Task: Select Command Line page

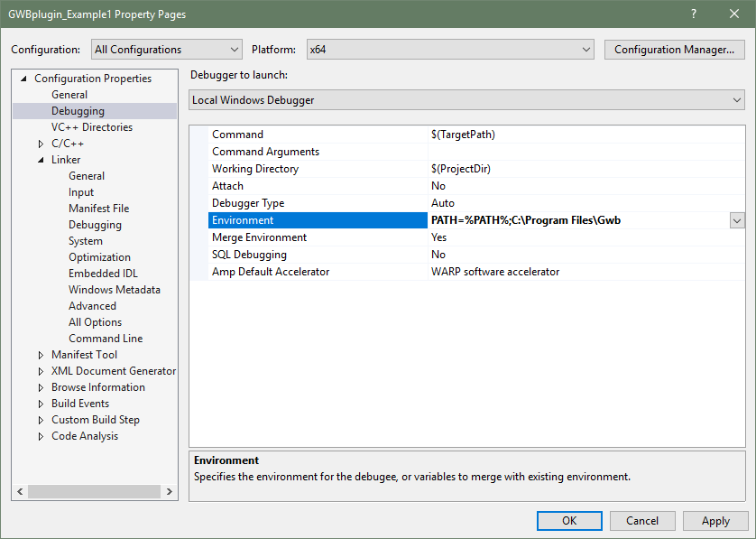Action: pyautogui.click(x=106, y=339)
